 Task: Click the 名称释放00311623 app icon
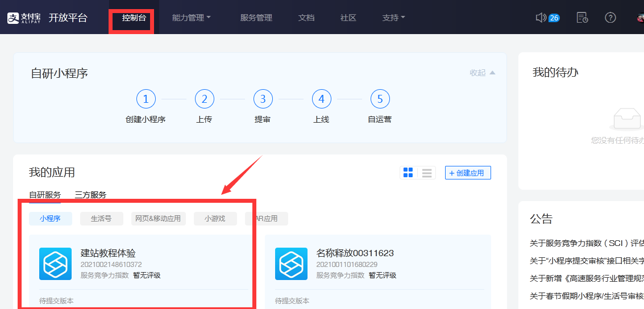290,264
